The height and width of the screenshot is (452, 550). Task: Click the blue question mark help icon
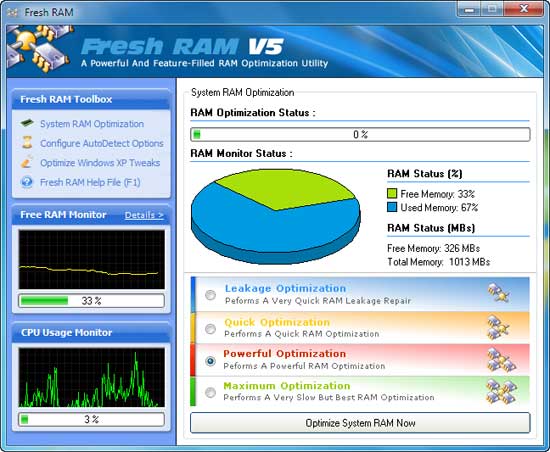point(27,182)
